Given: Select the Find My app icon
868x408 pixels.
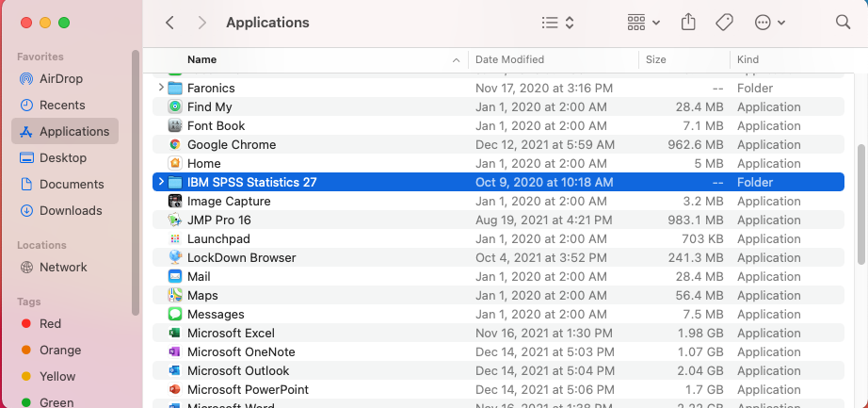Looking at the screenshot, I should coord(174,106).
